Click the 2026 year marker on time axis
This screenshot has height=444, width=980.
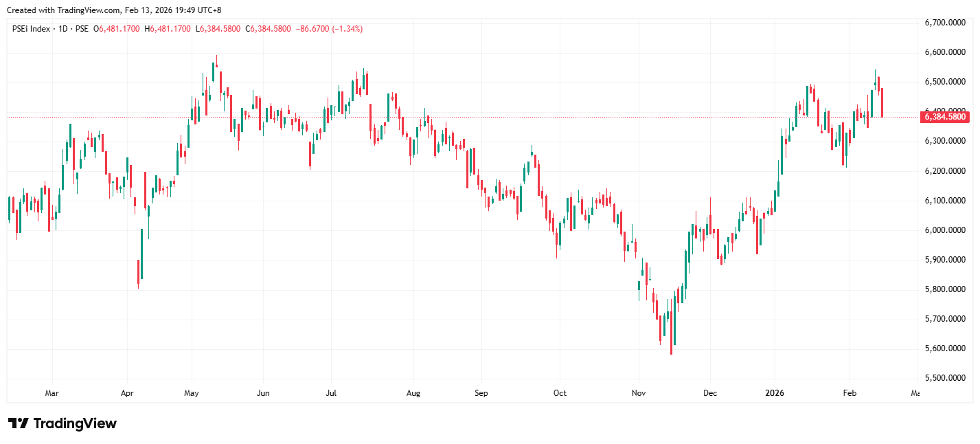[775, 393]
